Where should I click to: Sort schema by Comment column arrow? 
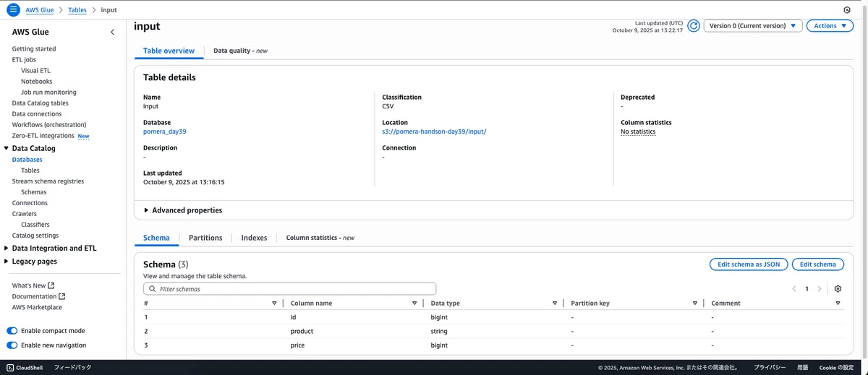tap(838, 303)
